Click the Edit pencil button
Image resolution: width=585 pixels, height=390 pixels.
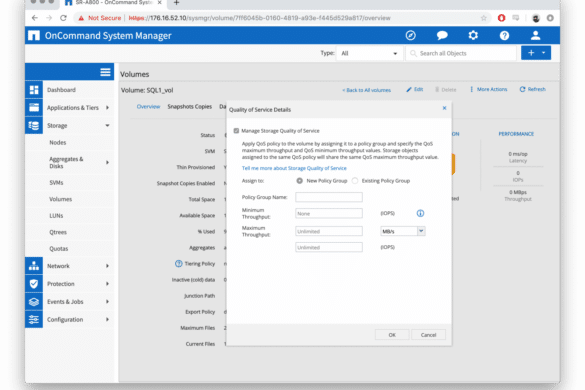pos(414,90)
